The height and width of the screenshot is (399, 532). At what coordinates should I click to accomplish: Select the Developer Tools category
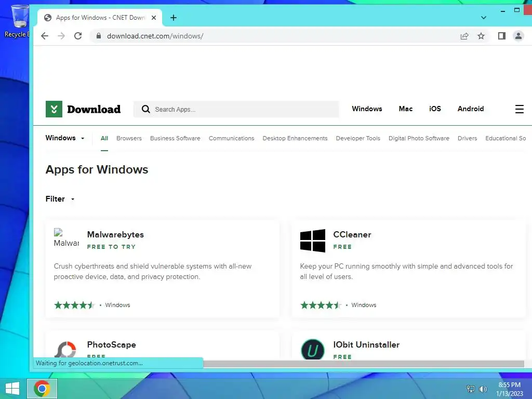click(x=358, y=138)
